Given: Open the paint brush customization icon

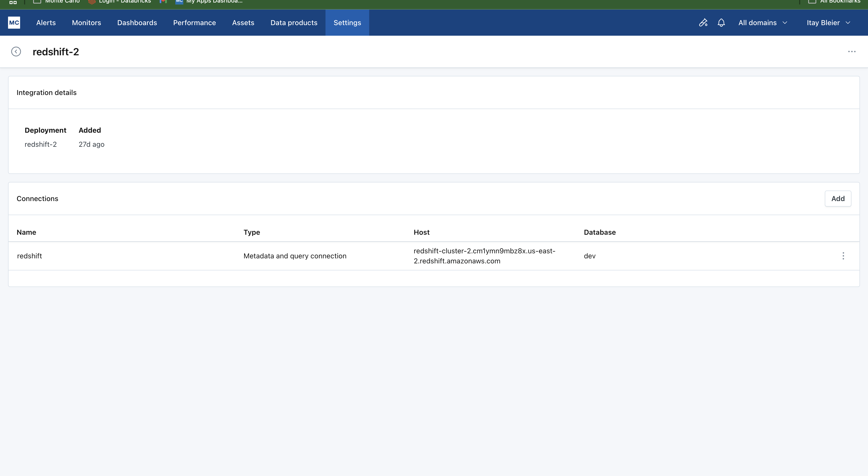Looking at the screenshot, I should pyautogui.click(x=703, y=23).
